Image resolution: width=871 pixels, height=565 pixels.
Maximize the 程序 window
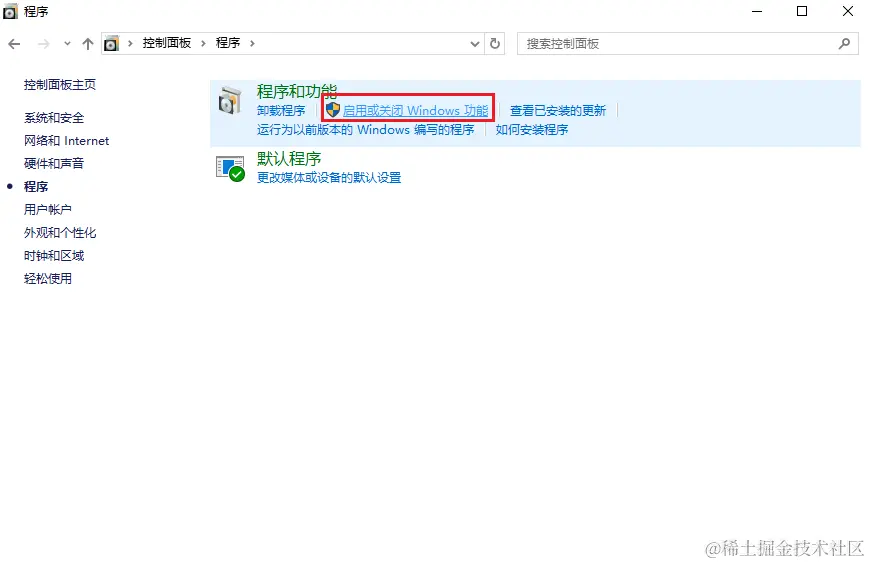tap(802, 11)
